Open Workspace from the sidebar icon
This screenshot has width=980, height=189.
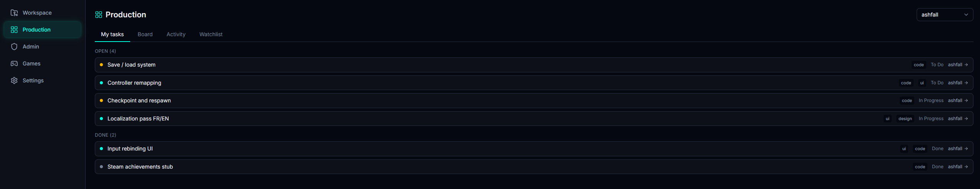click(14, 13)
